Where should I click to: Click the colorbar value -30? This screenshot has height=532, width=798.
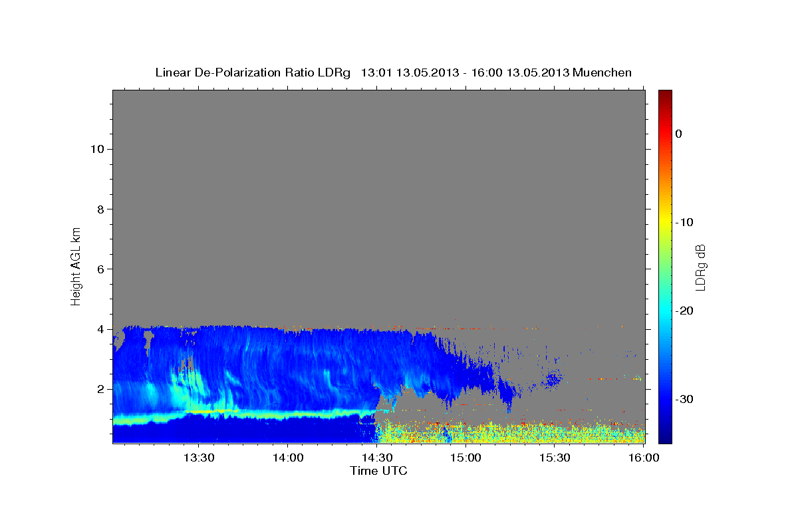pos(685,399)
